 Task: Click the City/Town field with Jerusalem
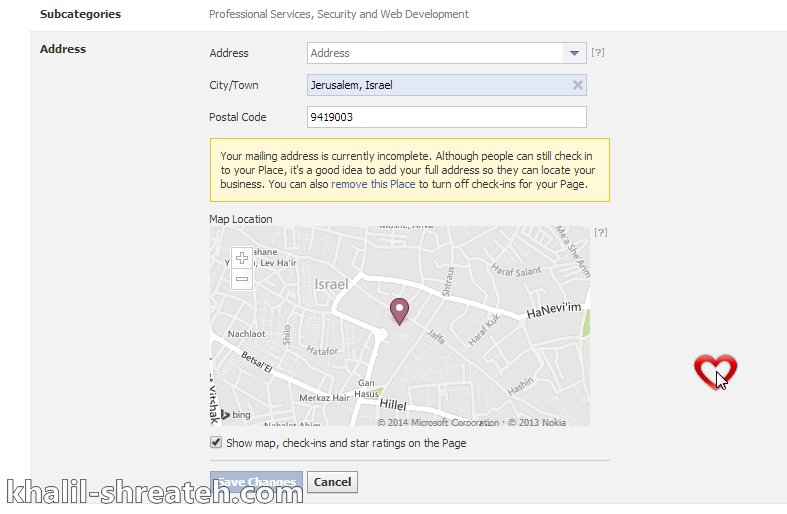tap(436, 85)
